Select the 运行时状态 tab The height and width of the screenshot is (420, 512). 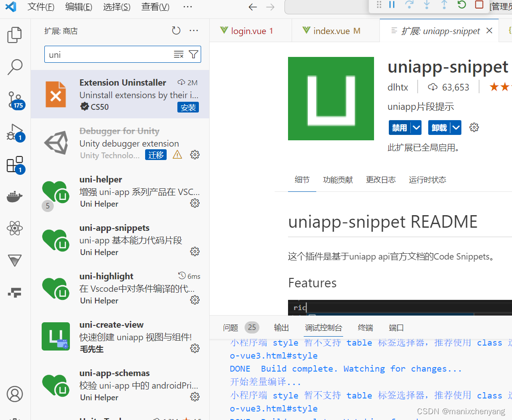click(x=427, y=180)
